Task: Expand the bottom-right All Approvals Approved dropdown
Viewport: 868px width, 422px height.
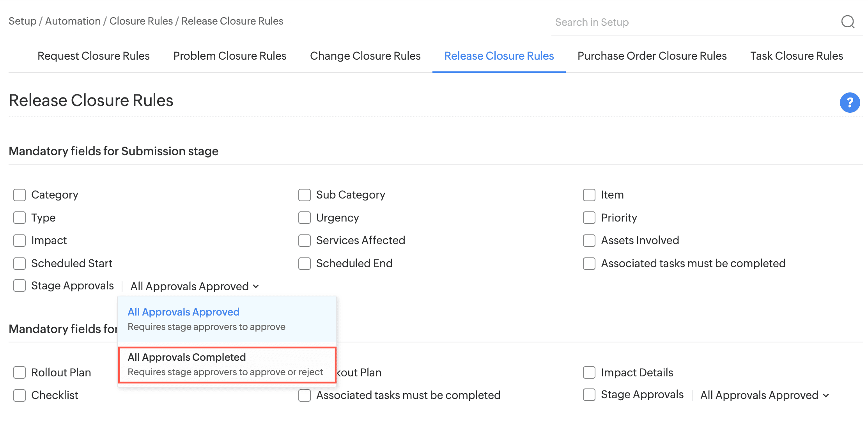Action: click(x=764, y=395)
